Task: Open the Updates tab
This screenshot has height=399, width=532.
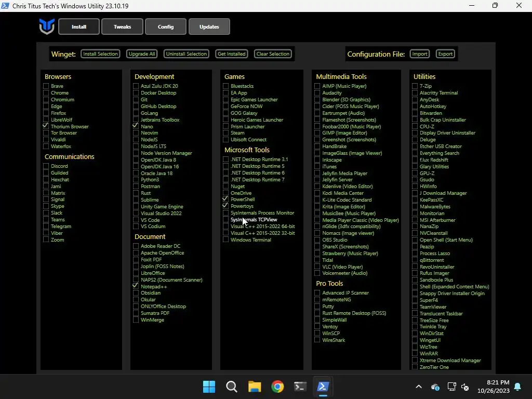Action: pyautogui.click(x=209, y=26)
